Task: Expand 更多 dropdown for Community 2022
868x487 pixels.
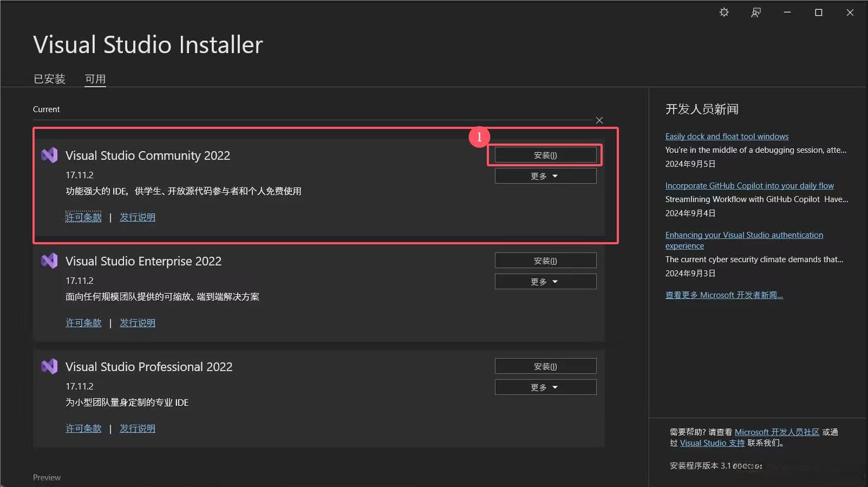Action: tap(545, 176)
